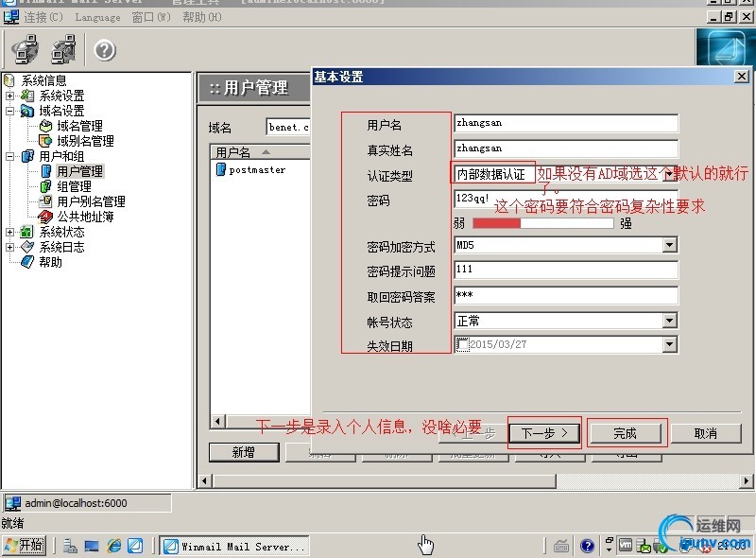Expand the 系统状态 tree node
Image resolution: width=756 pixels, height=558 pixels.
click(x=9, y=232)
